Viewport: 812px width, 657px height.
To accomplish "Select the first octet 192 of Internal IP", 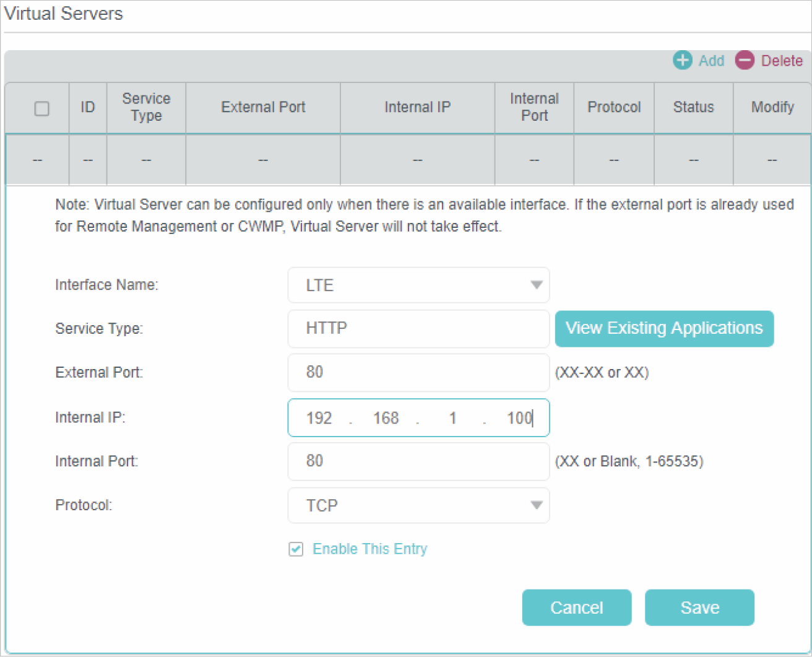I will coord(319,418).
